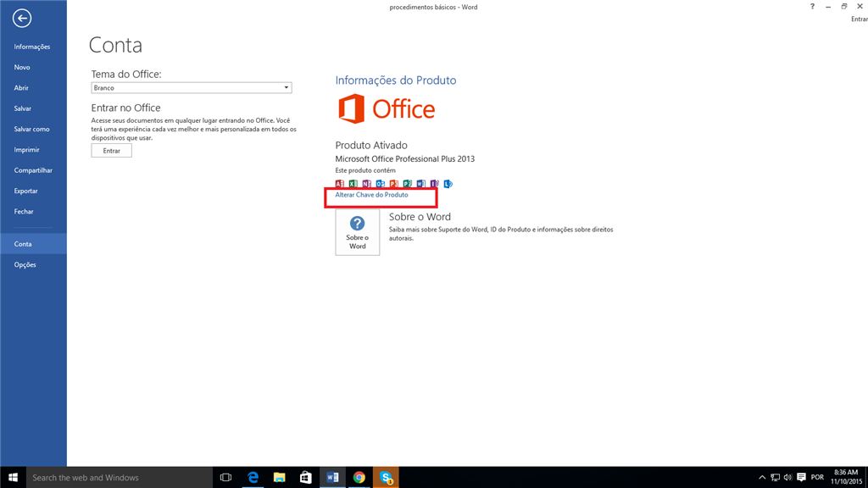Image resolution: width=868 pixels, height=488 pixels.
Task: Open network status tray icon
Action: [775, 478]
